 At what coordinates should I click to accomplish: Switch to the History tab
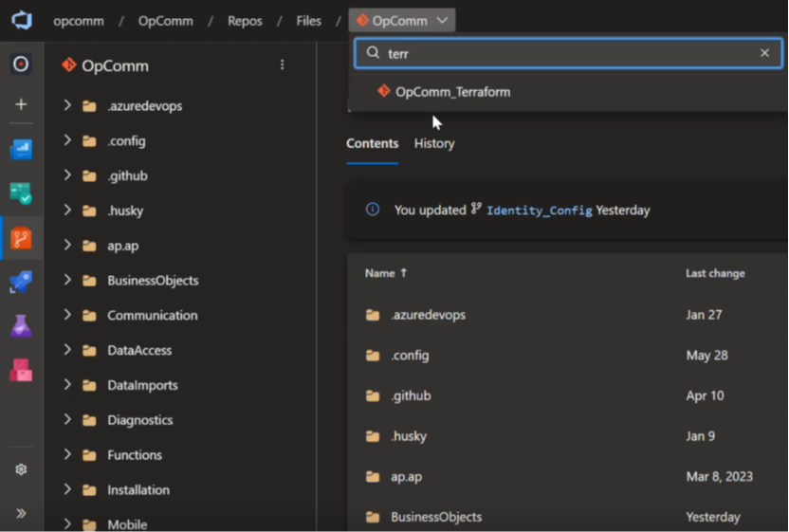point(434,143)
